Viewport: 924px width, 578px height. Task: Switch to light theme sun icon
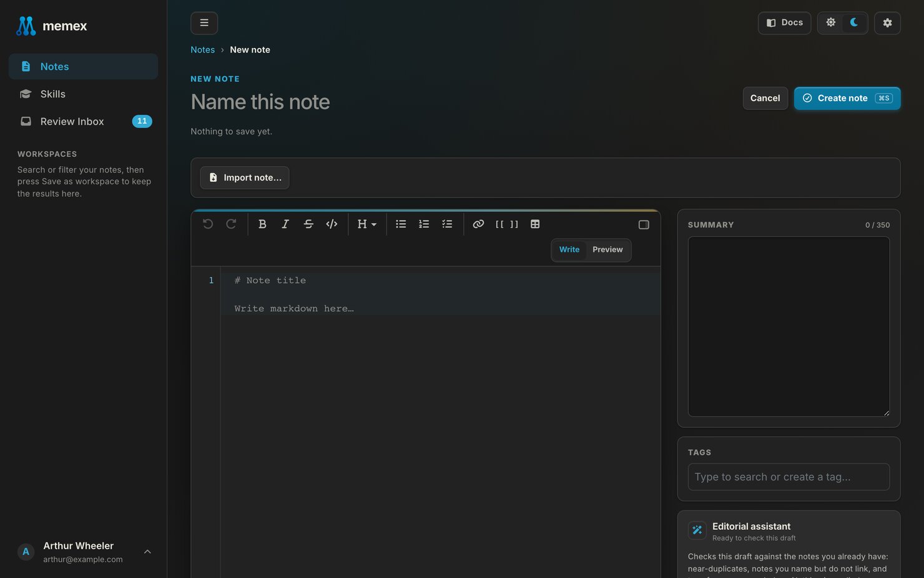tap(831, 22)
